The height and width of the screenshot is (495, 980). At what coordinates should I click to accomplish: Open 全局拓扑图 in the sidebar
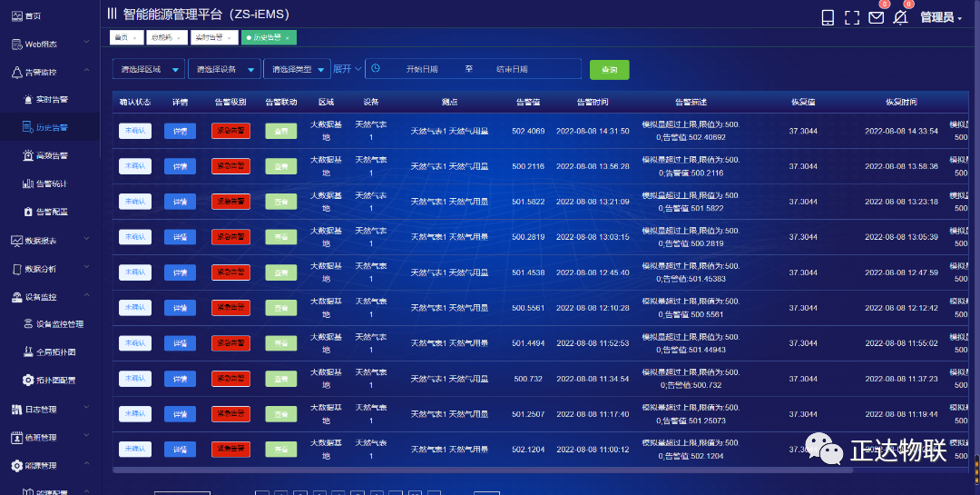(x=49, y=352)
